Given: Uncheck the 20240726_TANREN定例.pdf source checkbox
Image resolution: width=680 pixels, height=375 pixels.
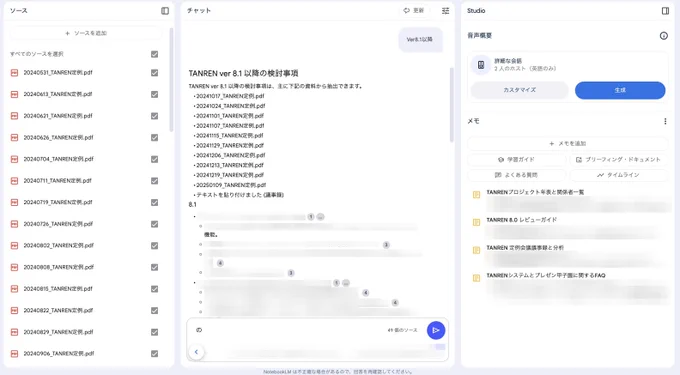Looking at the screenshot, I should tap(154, 224).
